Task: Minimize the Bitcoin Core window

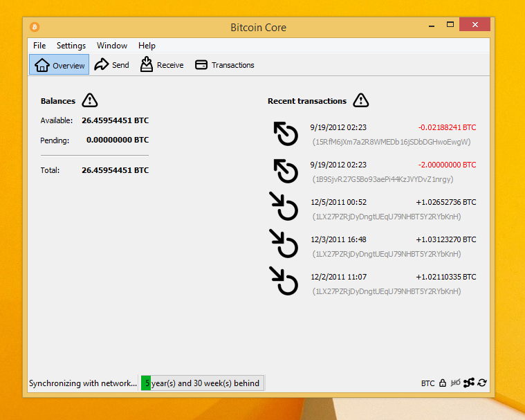Action: point(432,25)
